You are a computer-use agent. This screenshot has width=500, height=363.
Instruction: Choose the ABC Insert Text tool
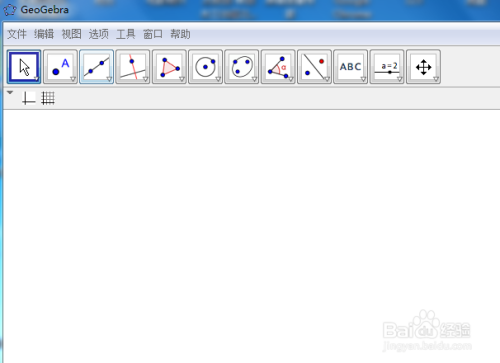(351, 67)
